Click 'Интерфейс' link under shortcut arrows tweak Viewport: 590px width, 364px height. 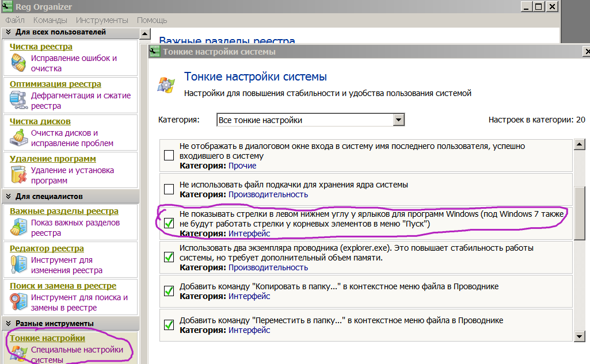(249, 233)
